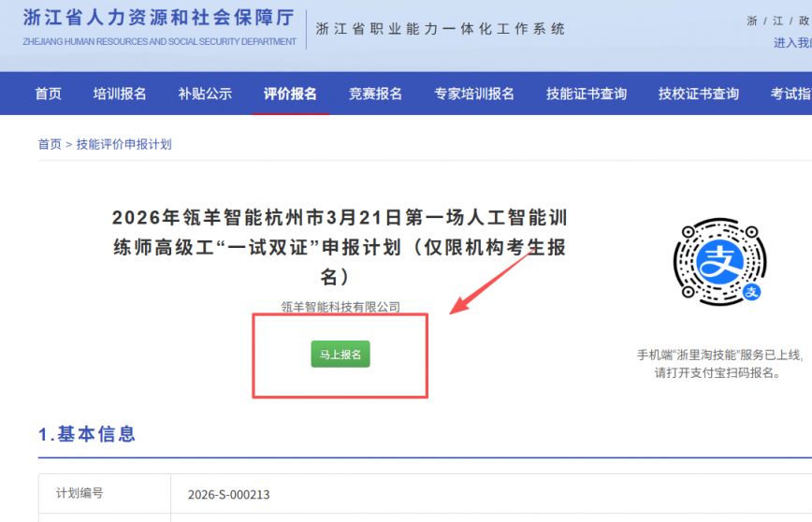
Task: Open 竞赛报名 navigation item
Action: [375, 94]
